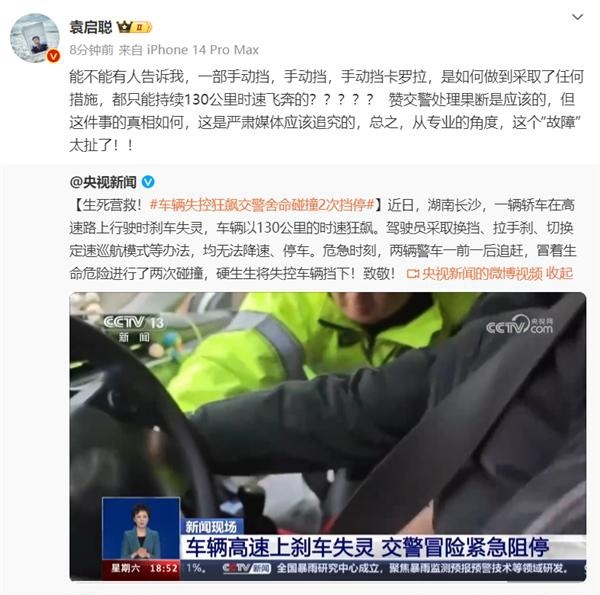Click headline caption 车辆高速上刹车失灵
Image resolution: width=600 pixels, height=595 pixels.
coord(280,547)
